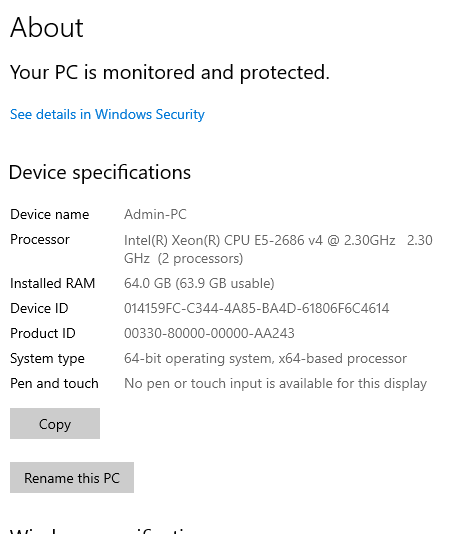This screenshot has width=459, height=534.
Task: Click the Device name label
Action: click(49, 214)
